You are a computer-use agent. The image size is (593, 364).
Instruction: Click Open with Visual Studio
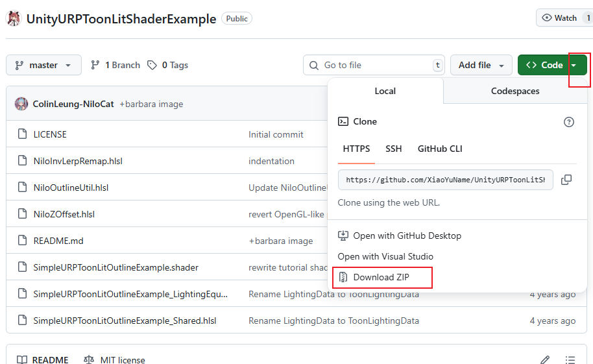click(385, 256)
